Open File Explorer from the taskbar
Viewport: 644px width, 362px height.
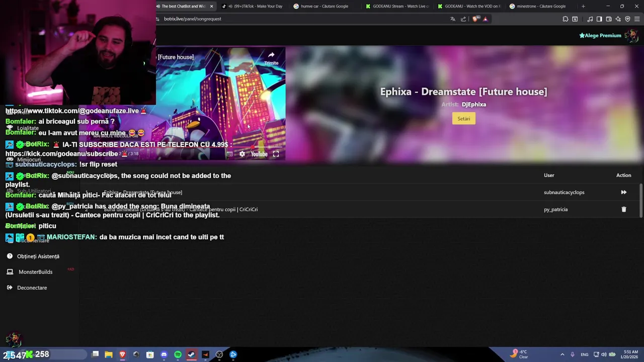pos(109,354)
